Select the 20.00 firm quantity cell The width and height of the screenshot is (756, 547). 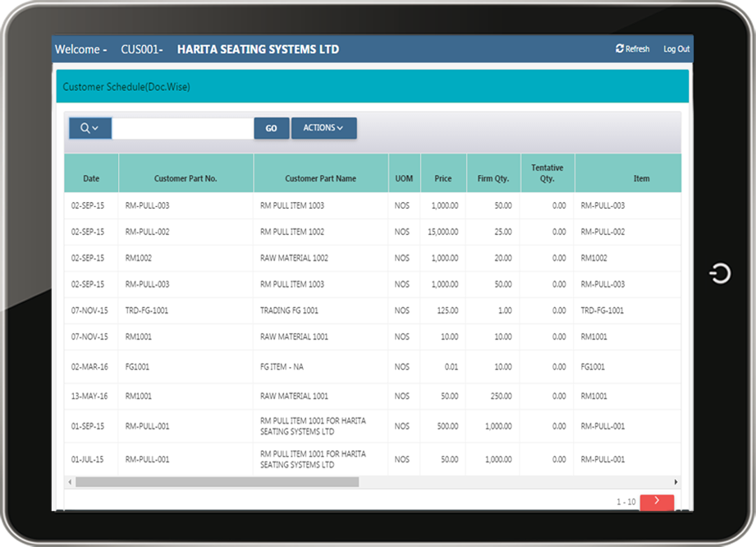(503, 258)
